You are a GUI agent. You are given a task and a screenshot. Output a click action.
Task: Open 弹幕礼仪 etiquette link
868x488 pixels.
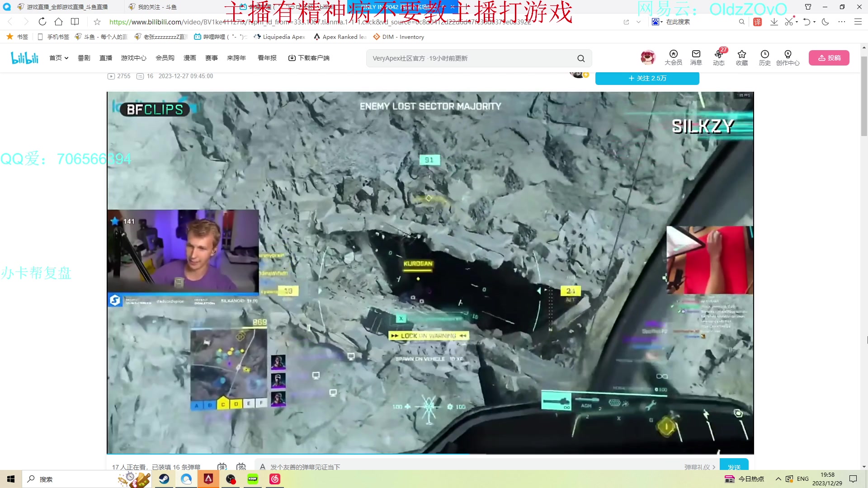coord(700,467)
